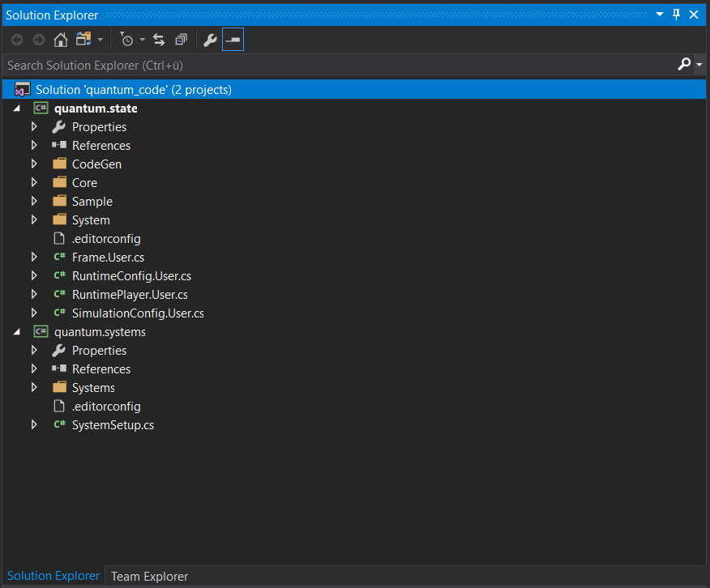Screen dimensions: 710x588
Task: Select the Sample folder label
Action: click(x=92, y=202)
